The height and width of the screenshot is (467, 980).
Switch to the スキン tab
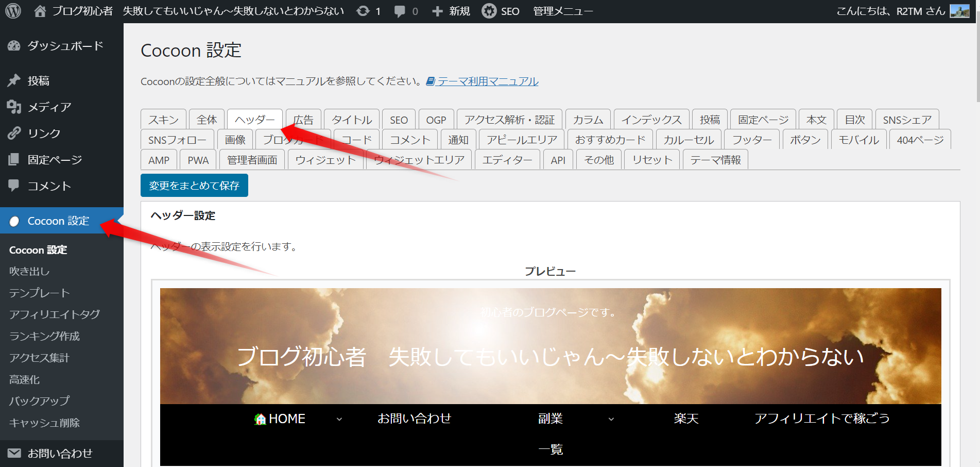tap(163, 120)
